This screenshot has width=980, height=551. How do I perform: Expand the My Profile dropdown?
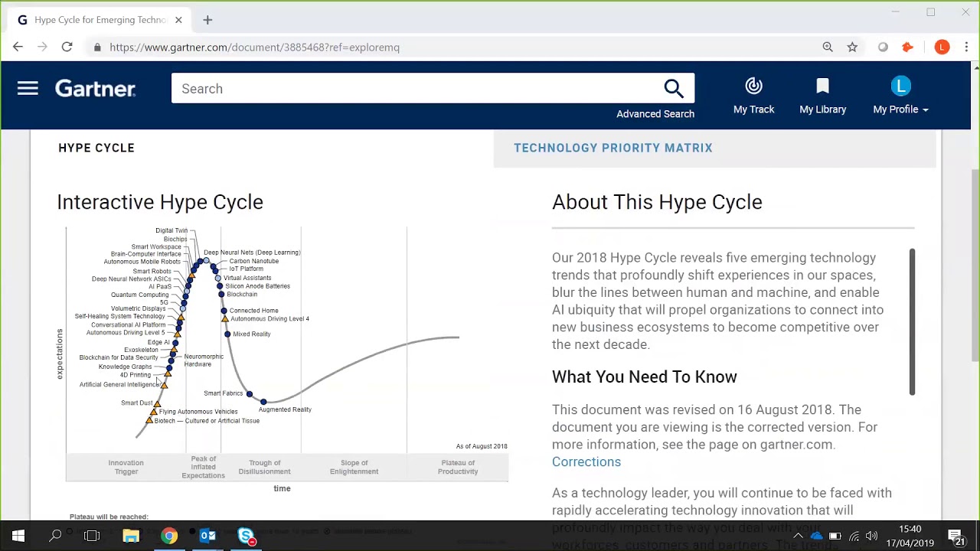[900, 96]
